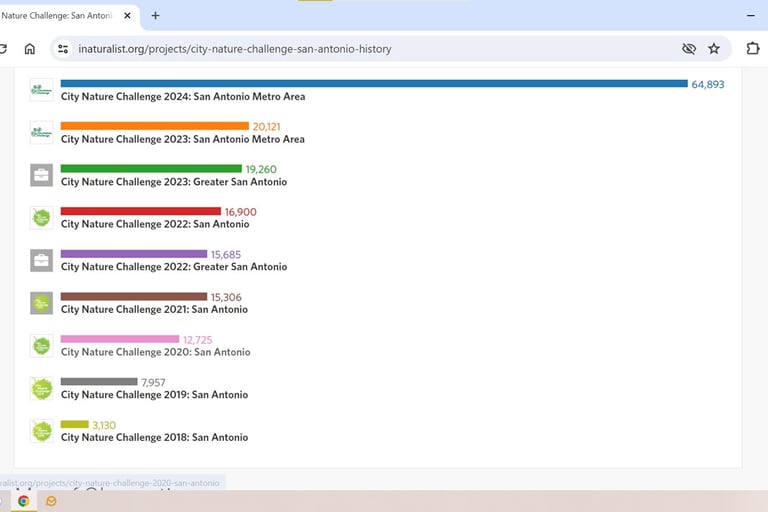
Task: Click the reload page icon
Action: coord(3,49)
